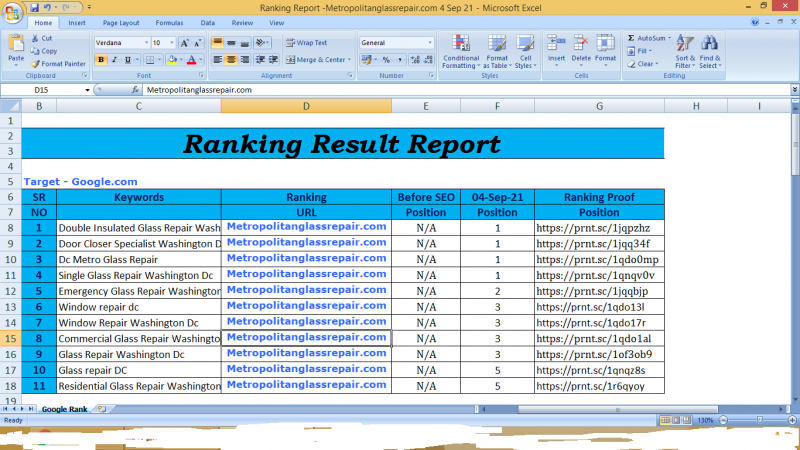The width and height of the screenshot is (800, 450).
Task: Switch to Page Layout view
Action: point(676,420)
